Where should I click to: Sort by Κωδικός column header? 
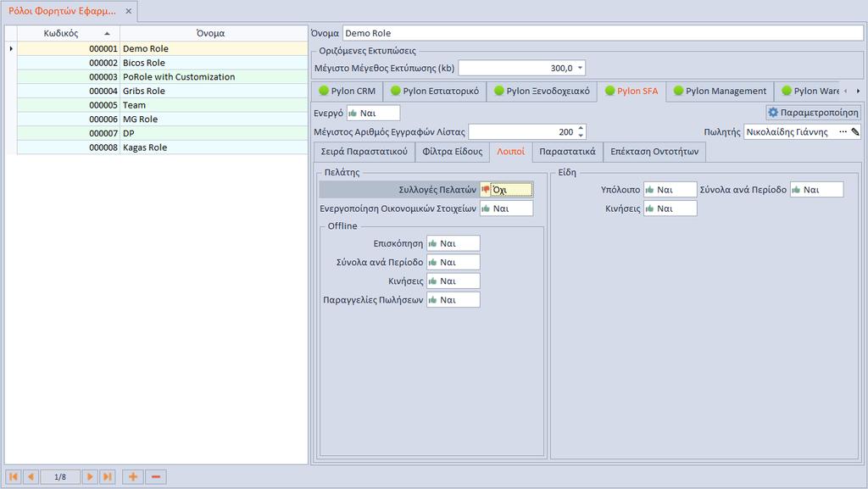(69, 33)
